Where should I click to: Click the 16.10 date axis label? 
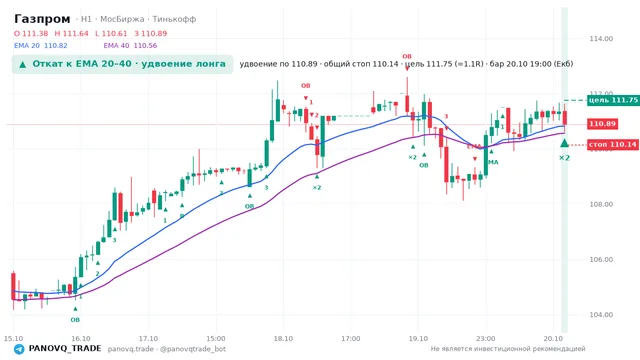coord(81,339)
